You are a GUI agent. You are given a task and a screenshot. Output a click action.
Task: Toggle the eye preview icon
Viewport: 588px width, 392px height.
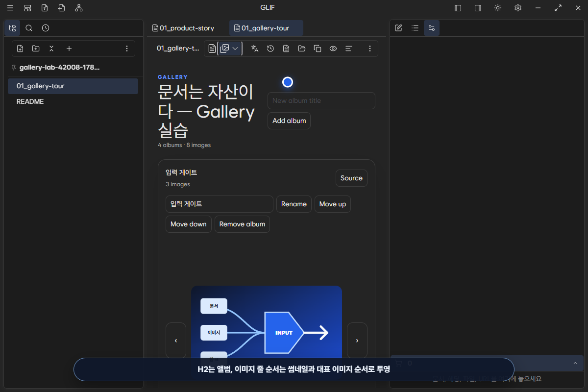[333, 49]
